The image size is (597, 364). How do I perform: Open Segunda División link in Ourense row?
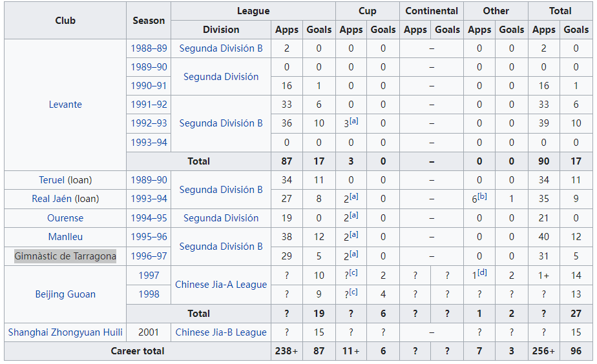(x=221, y=218)
